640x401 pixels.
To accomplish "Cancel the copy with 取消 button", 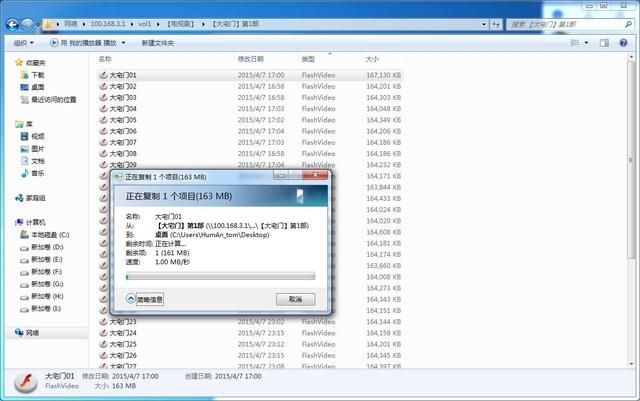I will 296,299.
